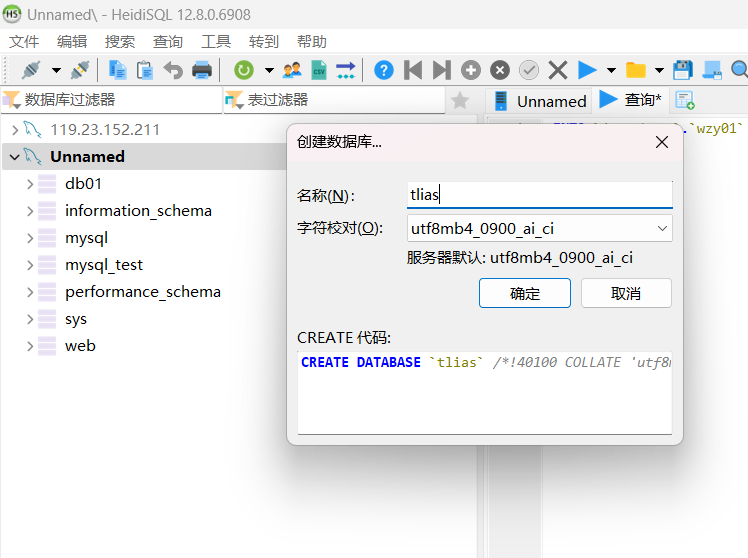Viewport: 748px width, 558px height.
Task: Click the 确定 button
Action: (x=525, y=293)
